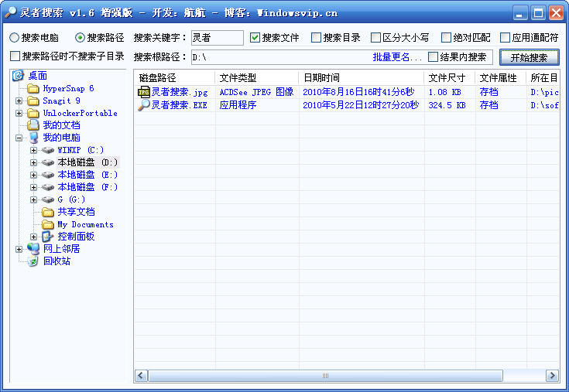The height and width of the screenshot is (392, 569).
Task: Enable the 区分大小写 checkbox
Action: (376, 38)
